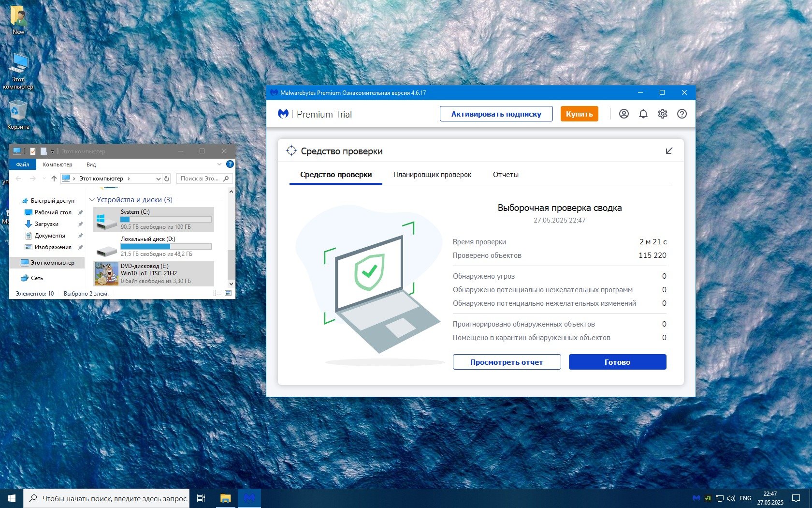The image size is (812, 508).
Task: Click the View report button
Action: (507, 362)
